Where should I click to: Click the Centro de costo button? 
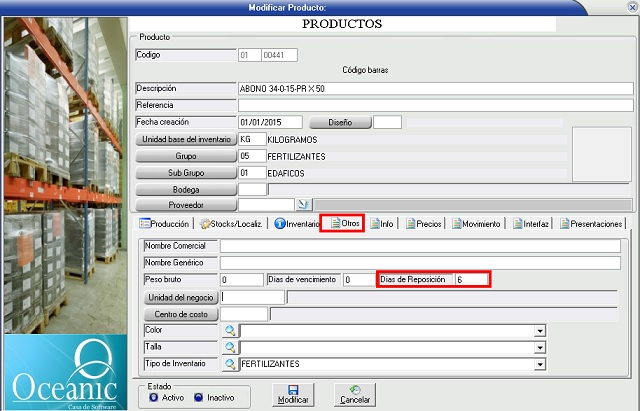pyautogui.click(x=180, y=314)
